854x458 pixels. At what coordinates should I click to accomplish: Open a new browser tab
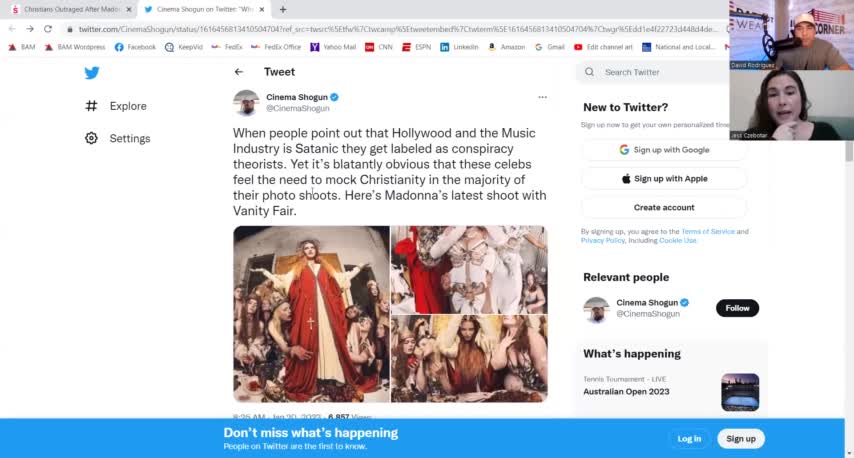click(x=283, y=9)
